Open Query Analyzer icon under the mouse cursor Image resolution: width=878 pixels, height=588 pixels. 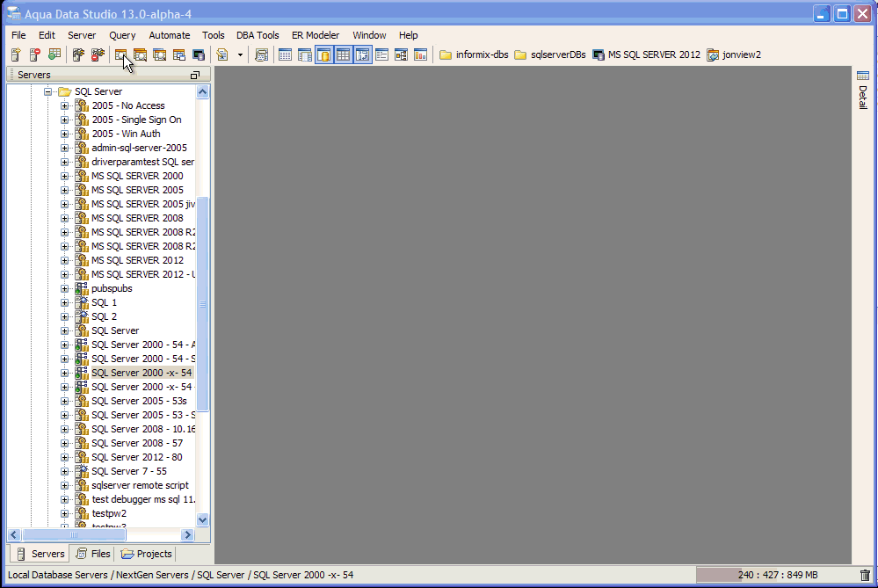tap(120, 54)
